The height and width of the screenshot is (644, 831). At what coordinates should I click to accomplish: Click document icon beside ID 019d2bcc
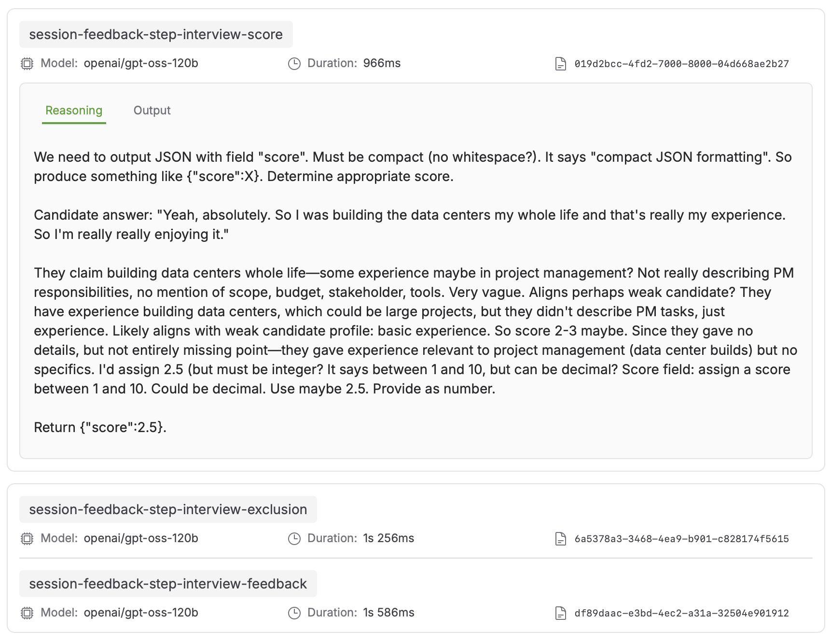coord(561,64)
